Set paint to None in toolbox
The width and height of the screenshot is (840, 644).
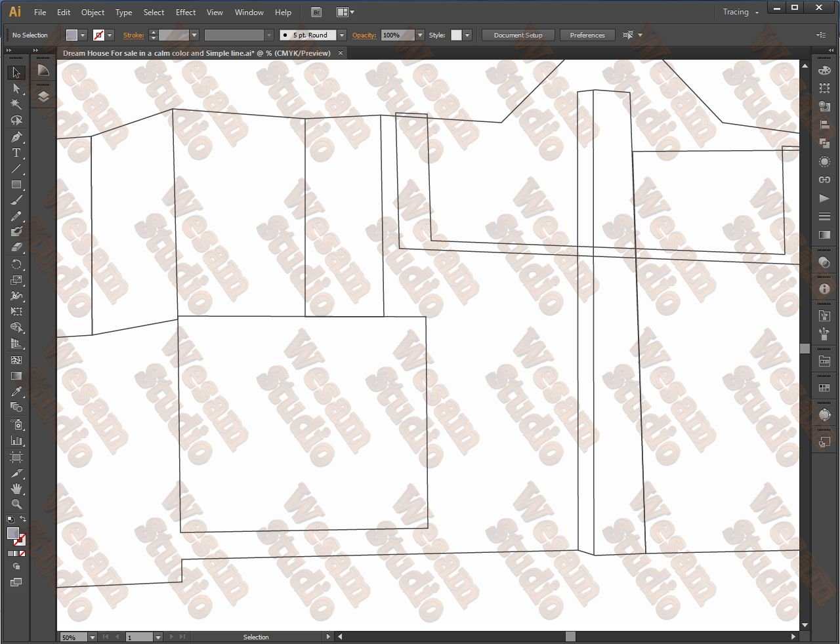(22, 553)
